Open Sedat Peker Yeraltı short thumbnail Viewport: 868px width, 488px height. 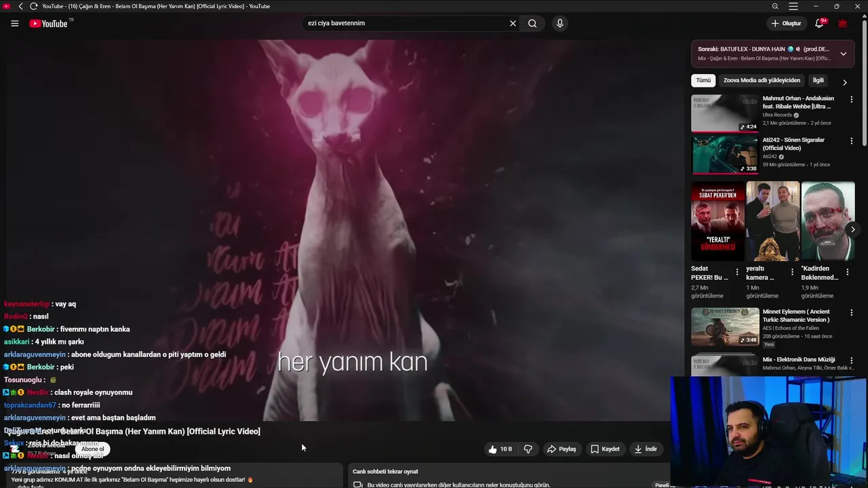tap(717, 221)
